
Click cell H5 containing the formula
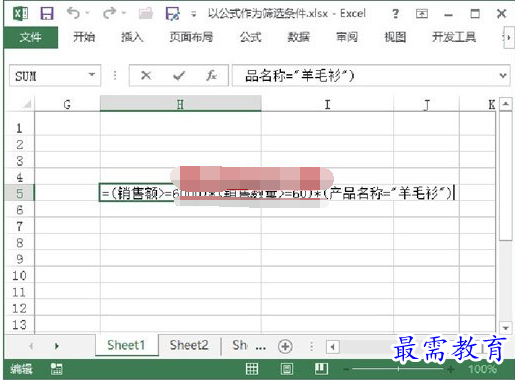180,193
